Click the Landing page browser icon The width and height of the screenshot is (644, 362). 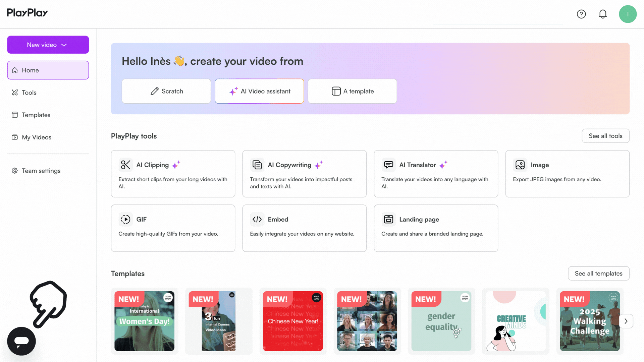(x=388, y=219)
